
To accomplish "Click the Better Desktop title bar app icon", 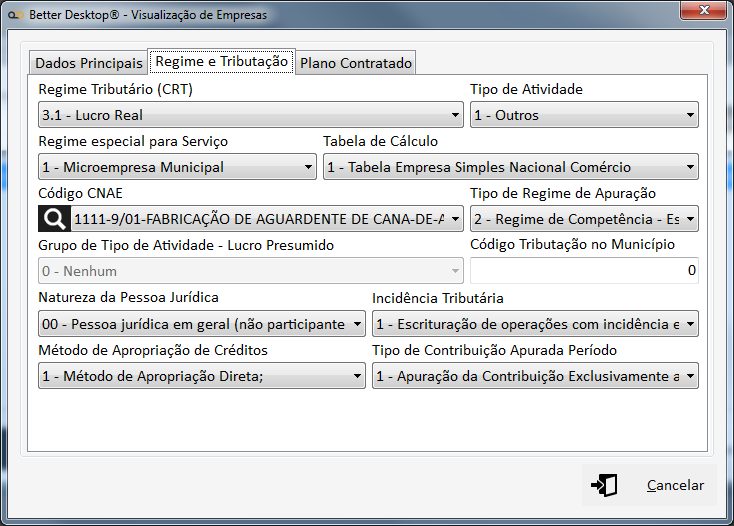I will click(14, 16).
